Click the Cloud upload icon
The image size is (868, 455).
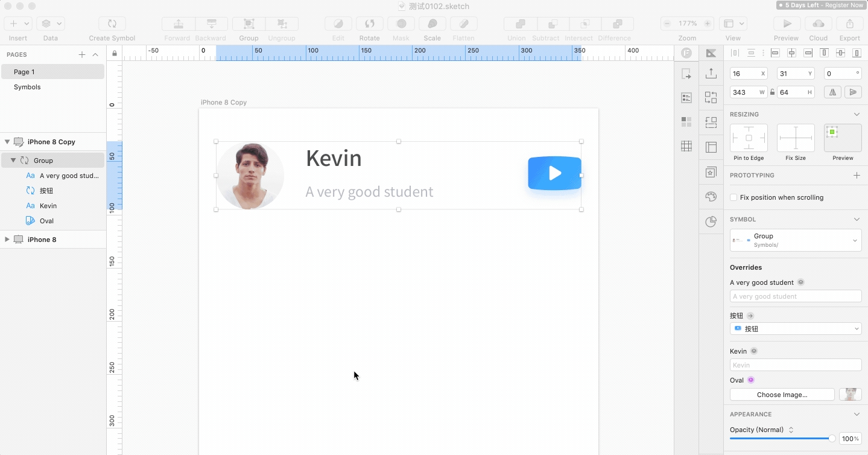[x=819, y=24]
